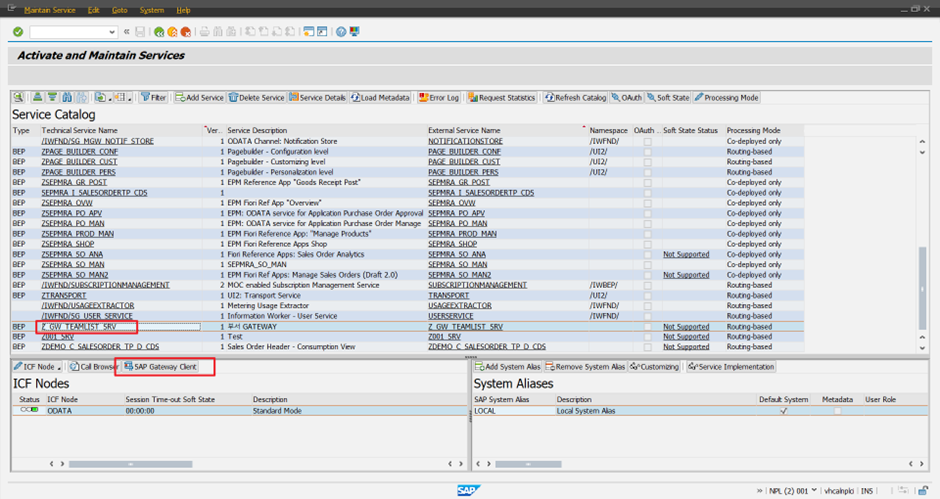Toggle OAuth checkbox for SEPMRA_SHOP row
The height and width of the screenshot is (499, 940).
[647, 244]
